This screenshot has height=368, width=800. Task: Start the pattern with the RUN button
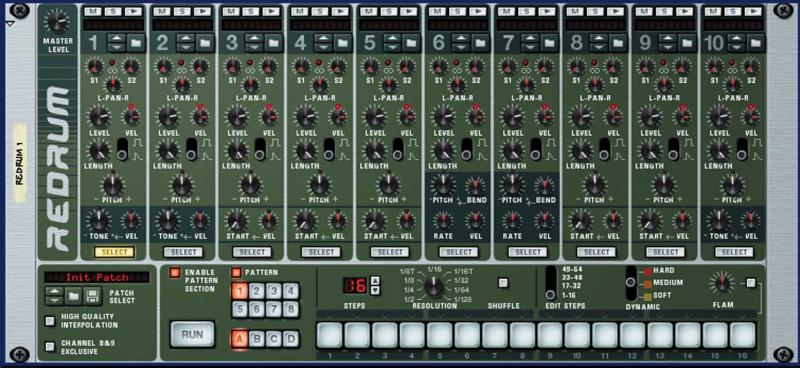pyautogui.click(x=192, y=335)
